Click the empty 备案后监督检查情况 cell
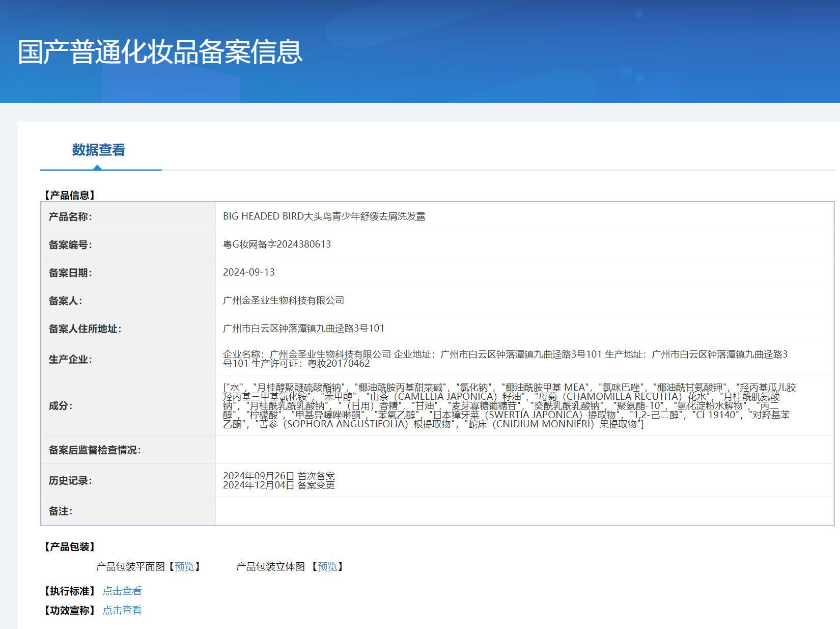The height and width of the screenshot is (629, 840). tap(524, 450)
